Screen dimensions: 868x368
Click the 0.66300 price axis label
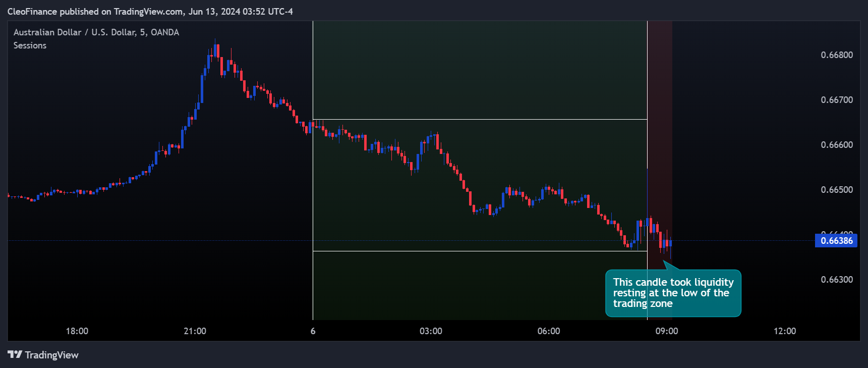pyautogui.click(x=837, y=280)
